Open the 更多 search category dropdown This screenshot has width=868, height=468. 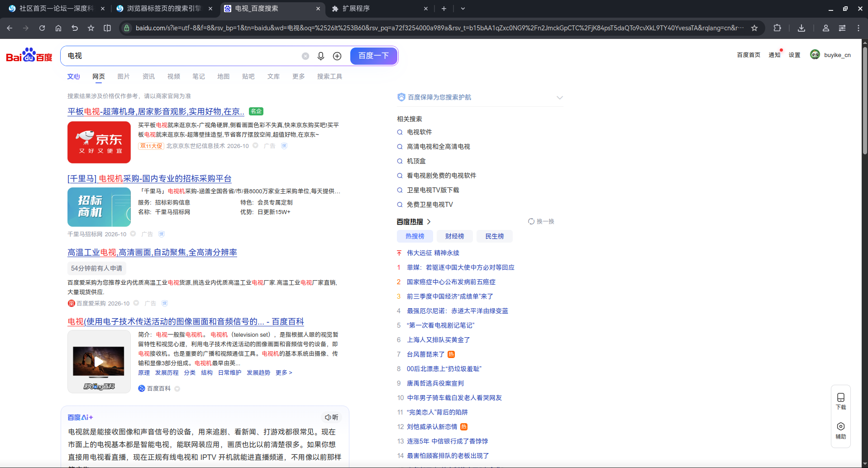click(298, 76)
